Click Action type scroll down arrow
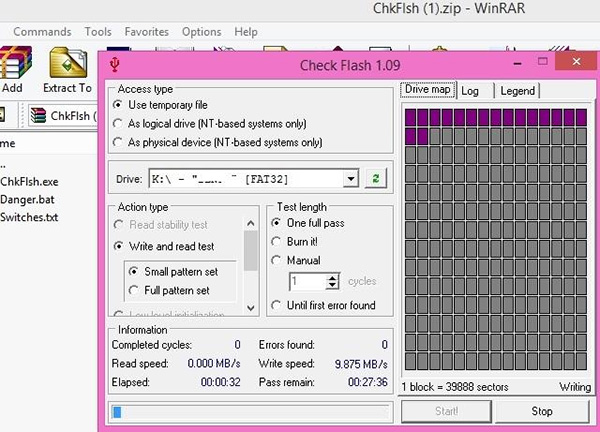 pos(251,308)
